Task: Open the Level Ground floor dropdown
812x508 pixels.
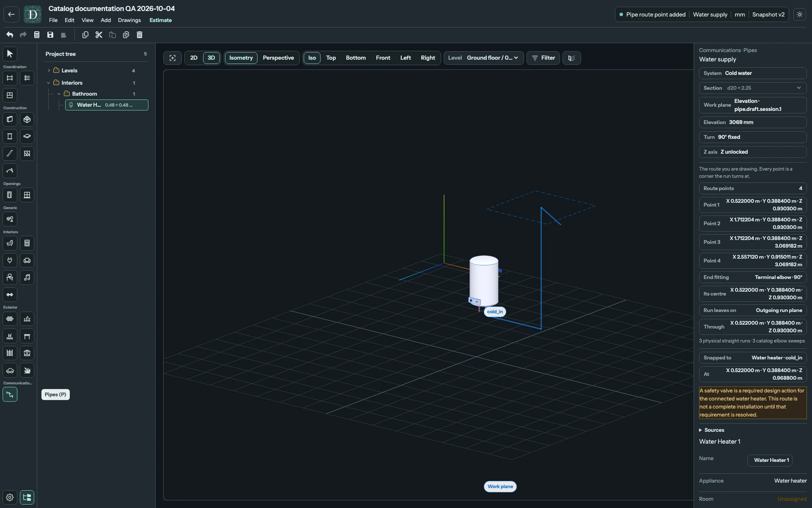Action: (483, 58)
